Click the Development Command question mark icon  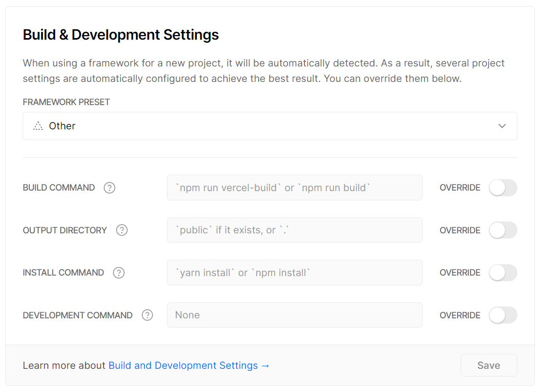click(147, 315)
